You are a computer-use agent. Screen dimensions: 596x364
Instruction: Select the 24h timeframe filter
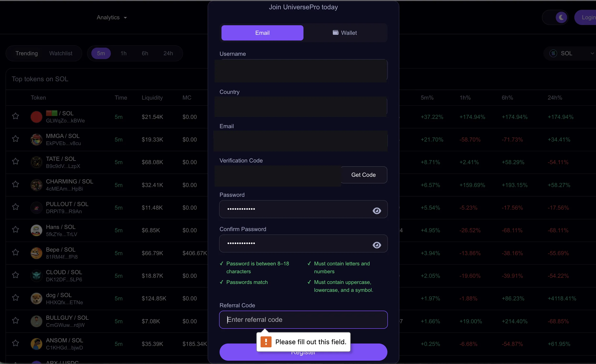point(168,53)
